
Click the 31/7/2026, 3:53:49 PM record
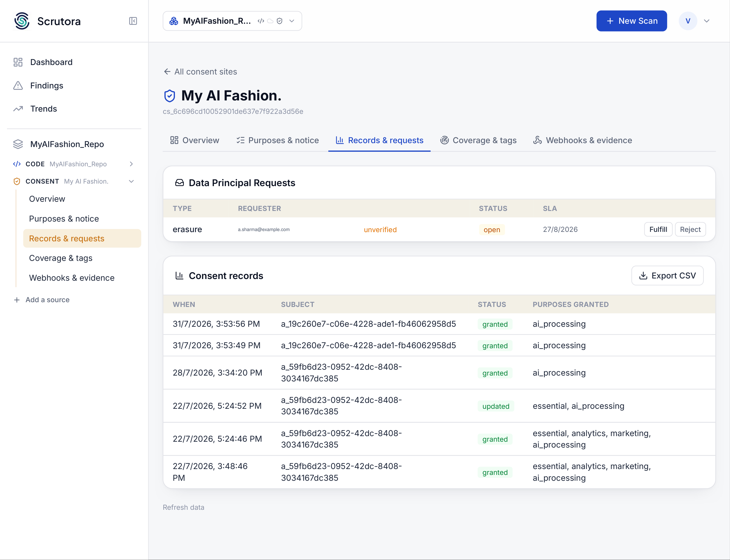pyautogui.click(x=439, y=345)
